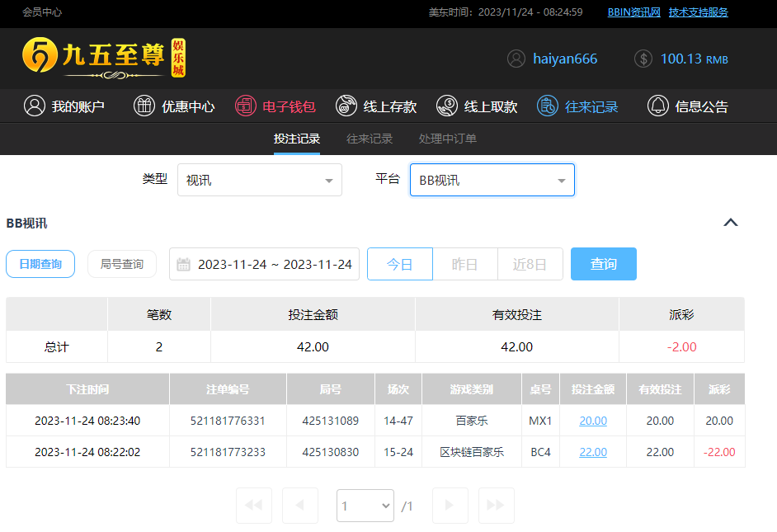777x532 pixels.
Task: Open the 类型 dropdown showing 视讯
Action: pyautogui.click(x=259, y=180)
